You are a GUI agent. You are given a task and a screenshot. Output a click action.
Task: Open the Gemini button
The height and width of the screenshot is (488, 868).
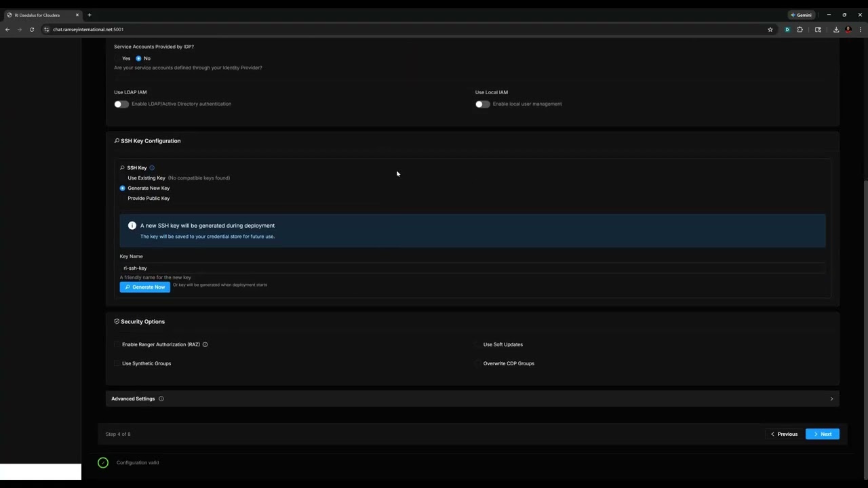click(801, 15)
